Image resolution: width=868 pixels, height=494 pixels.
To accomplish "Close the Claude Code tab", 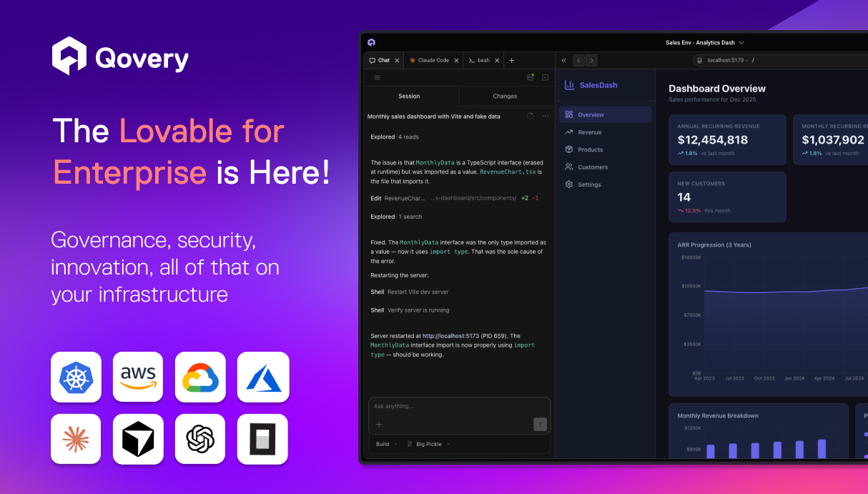I will click(457, 61).
